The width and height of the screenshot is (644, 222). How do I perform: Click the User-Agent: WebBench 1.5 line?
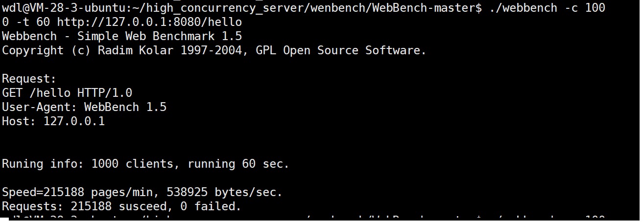pos(84,107)
